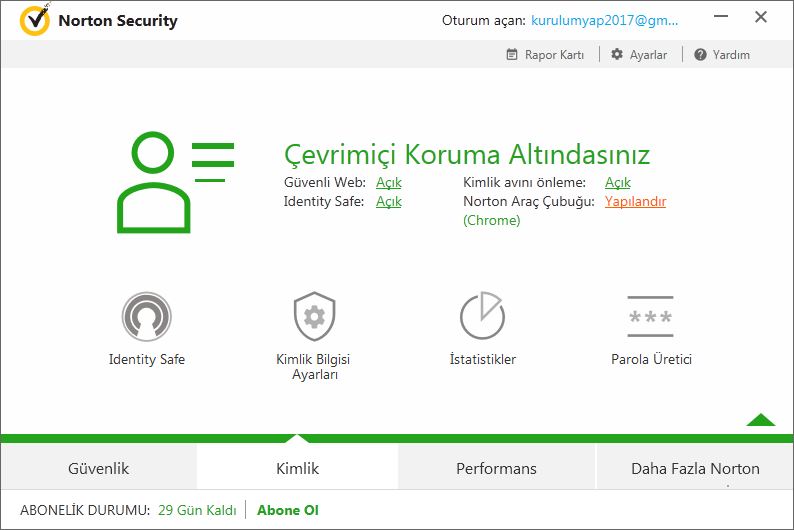Collapse panel with green up arrow
This screenshot has width=794, height=530.
pos(760,420)
